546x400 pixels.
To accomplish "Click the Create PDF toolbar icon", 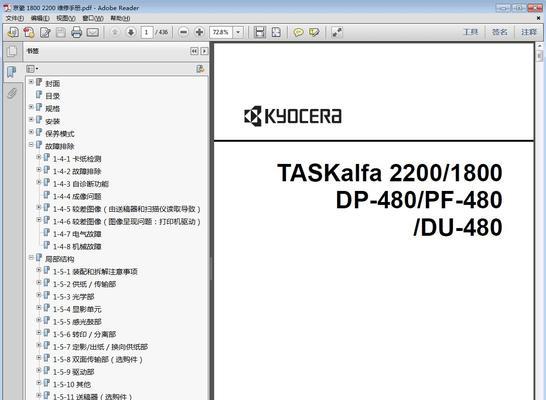I will click(13, 32).
